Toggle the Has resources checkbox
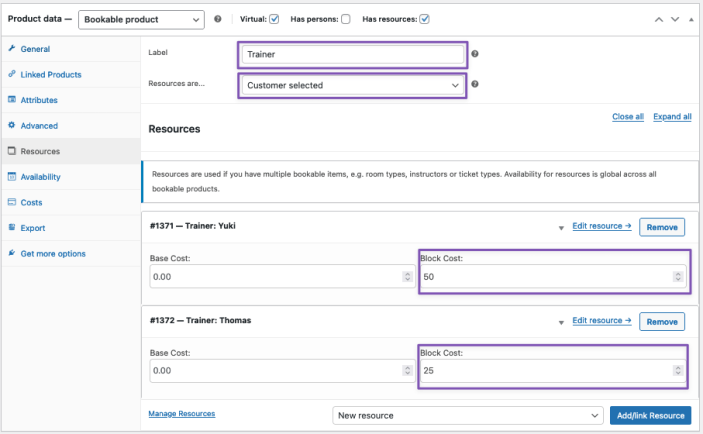Viewport: 703px width, 434px height. [x=425, y=19]
